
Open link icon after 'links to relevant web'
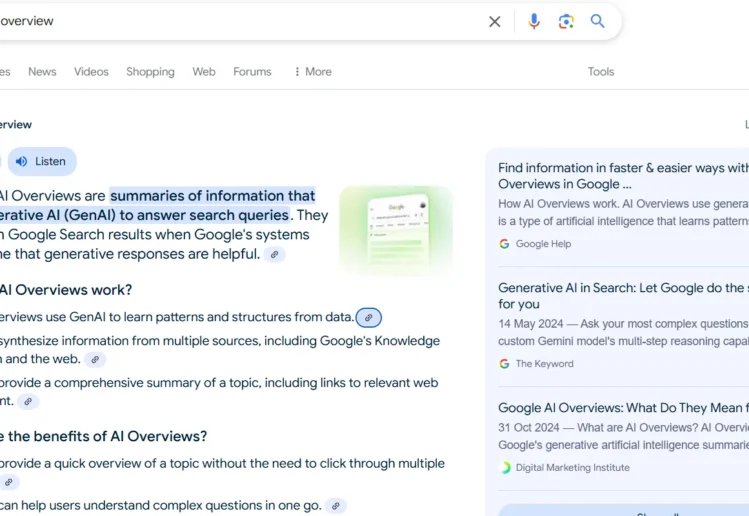[x=28, y=402]
